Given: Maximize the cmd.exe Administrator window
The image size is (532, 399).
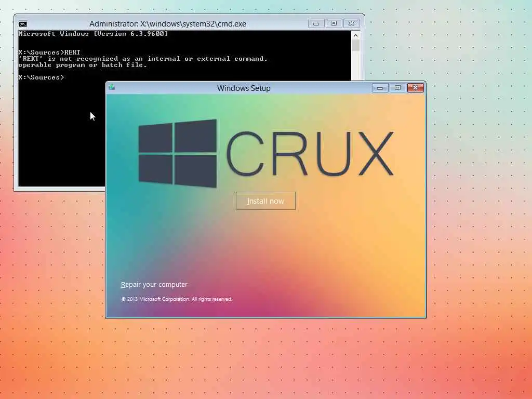Looking at the screenshot, I should point(334,23).
